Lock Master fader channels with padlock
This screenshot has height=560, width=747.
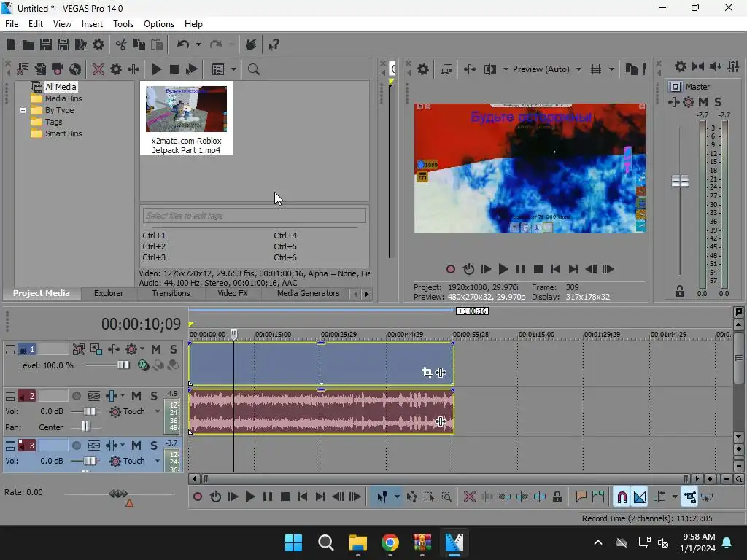[x=680, y=292]
